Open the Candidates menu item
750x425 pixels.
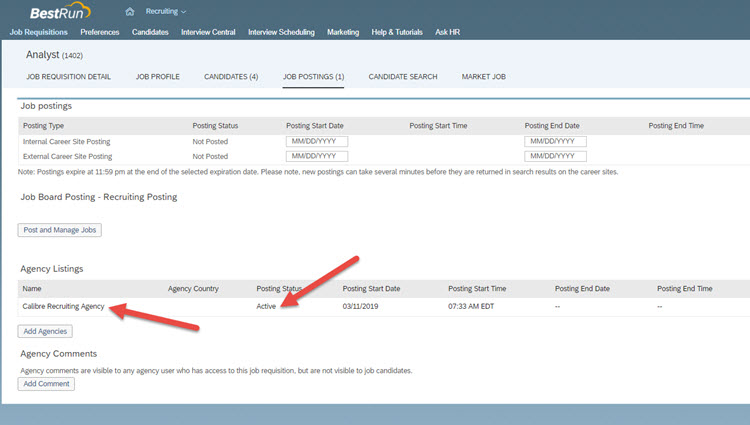[x=150, y=32]
